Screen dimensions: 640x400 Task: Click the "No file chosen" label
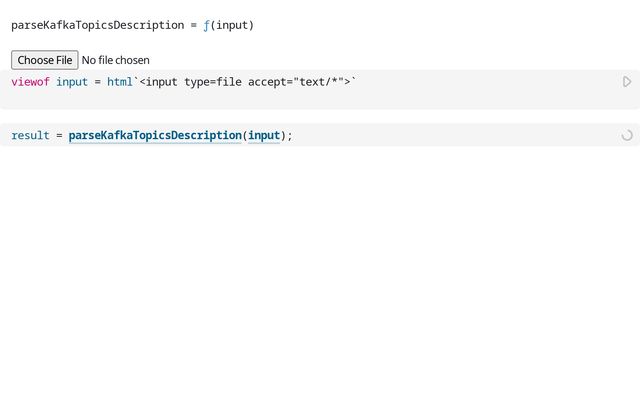116,60
